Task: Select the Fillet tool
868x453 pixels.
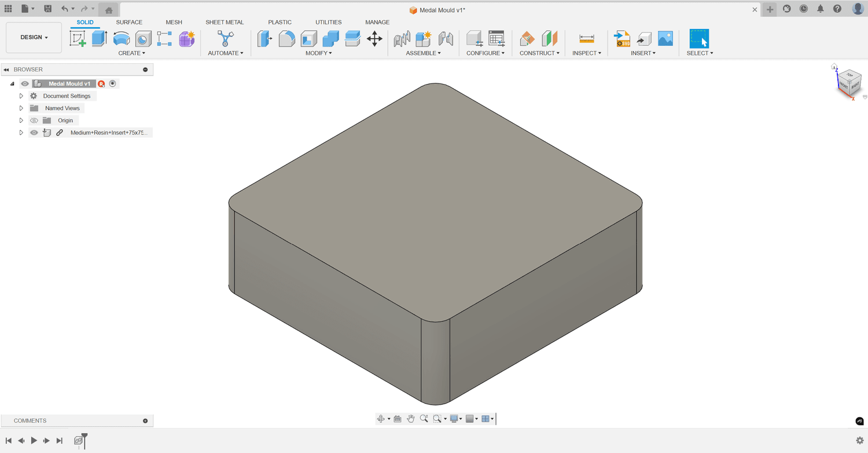Action: pyautogui.click(x=286, y=39)
